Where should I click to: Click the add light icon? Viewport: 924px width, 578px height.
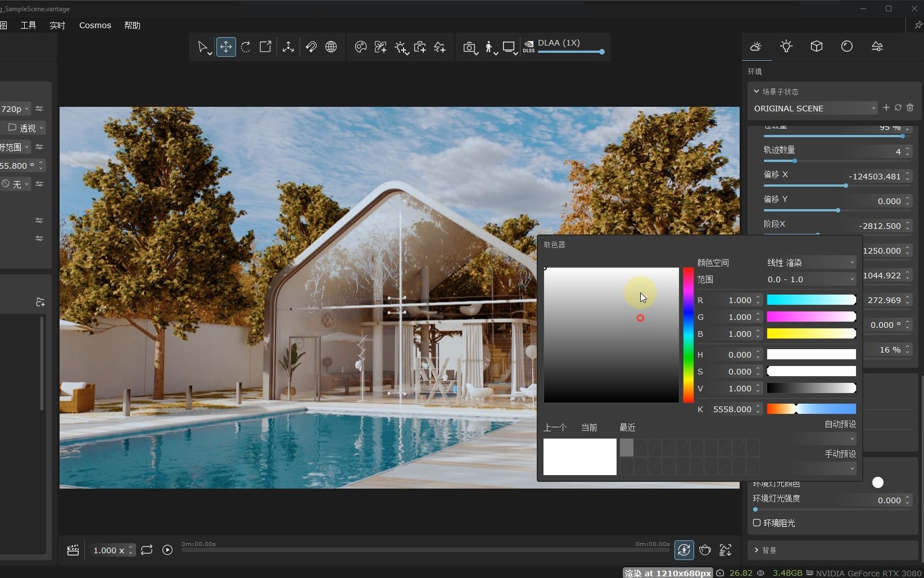pos(401,48)
